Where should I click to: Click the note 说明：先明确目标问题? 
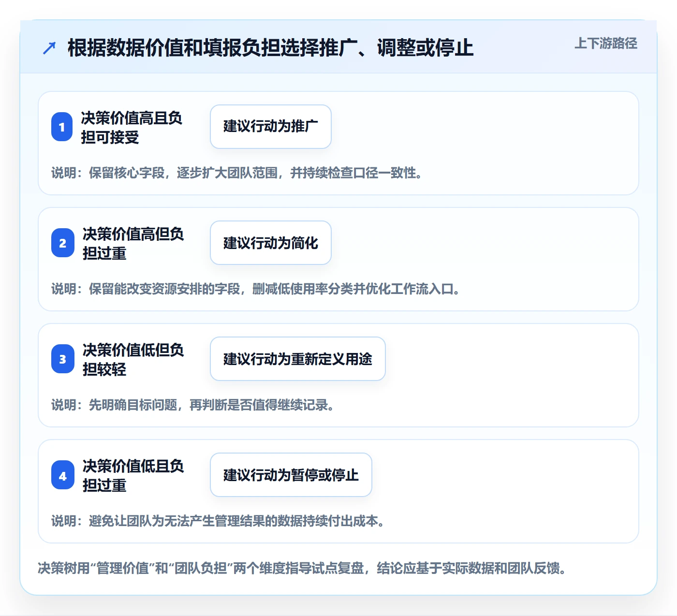[x=193, y=405]
